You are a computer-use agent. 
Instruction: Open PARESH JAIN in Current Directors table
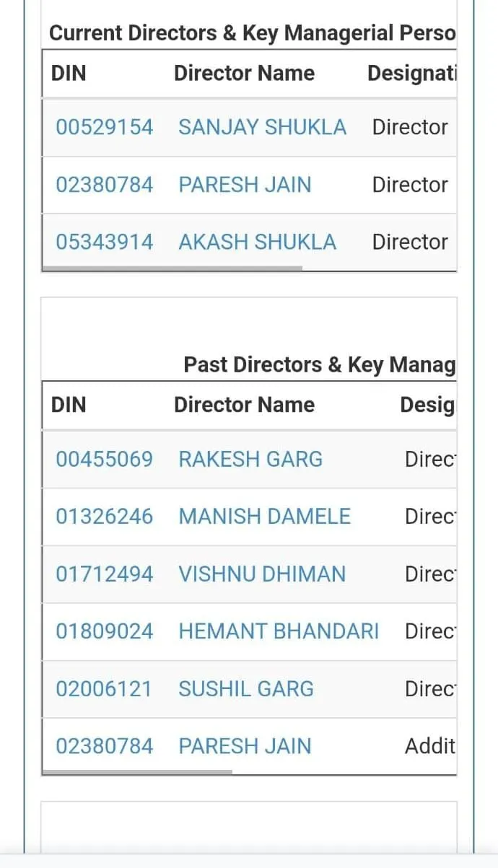click(245, 185)
